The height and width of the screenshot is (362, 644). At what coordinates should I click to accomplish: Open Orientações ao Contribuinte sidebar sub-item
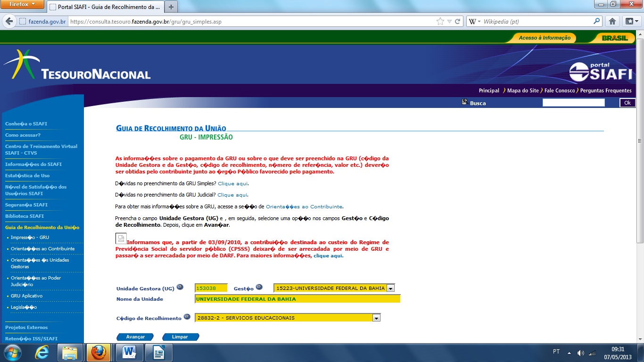click(42, 249)
